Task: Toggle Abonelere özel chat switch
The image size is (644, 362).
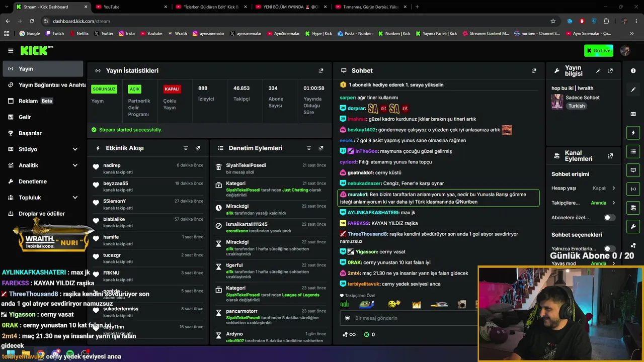Action: click(x=609, y=218)
